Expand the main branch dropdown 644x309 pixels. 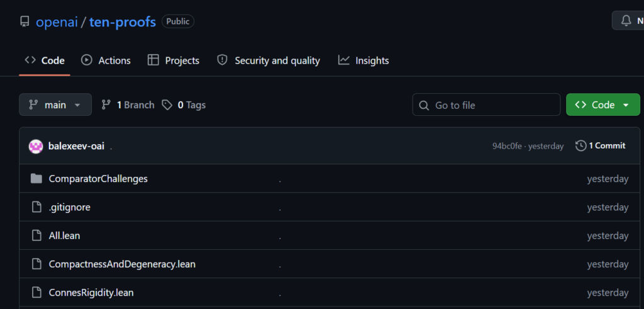[x=55, y=104]
